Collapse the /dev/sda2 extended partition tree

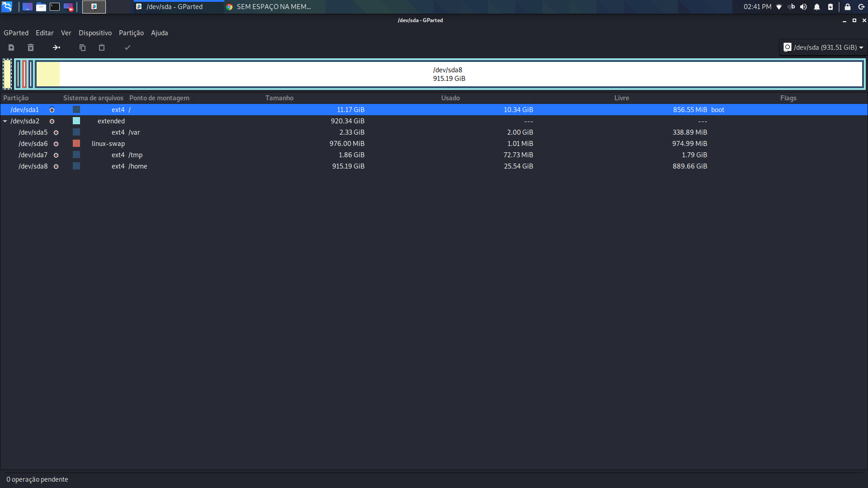point(5,121)
